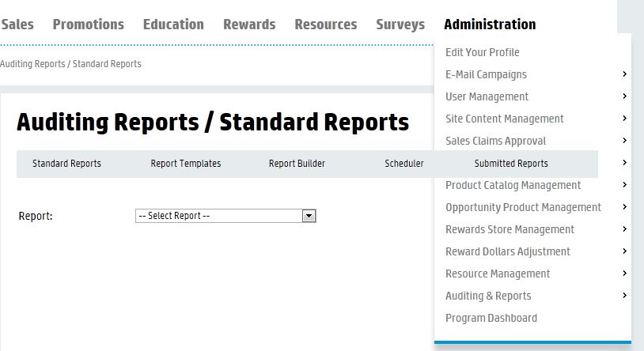644x351 pixels.
Task: Choose Reward Dollars Adjustment entry
Action: pos(508,251)
